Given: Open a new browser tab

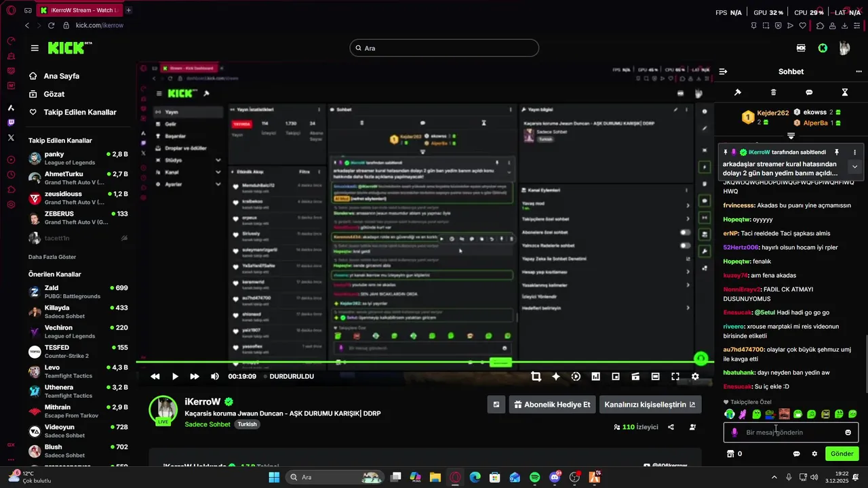Looking at the screenshot, I should (129, 10).
